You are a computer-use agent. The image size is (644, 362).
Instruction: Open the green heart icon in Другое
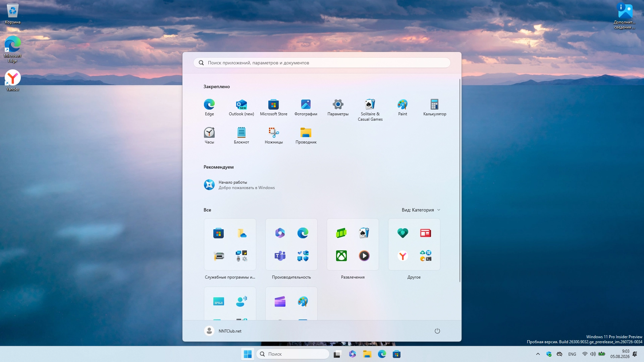click(x=403, y=233)
